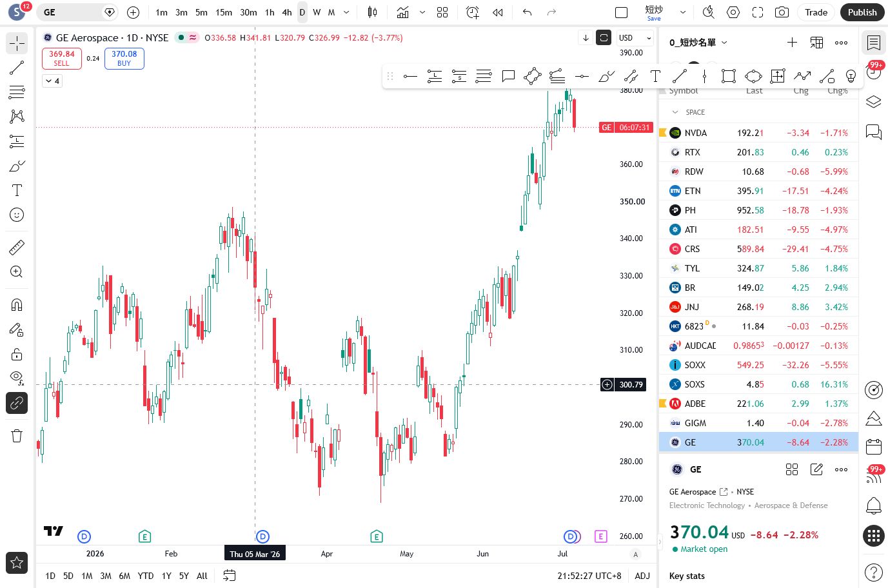Image resolution: width=888 pixels, height=588 pixels.
Task: Open the Fibonacci retracement tools
Action: [17, 92]
